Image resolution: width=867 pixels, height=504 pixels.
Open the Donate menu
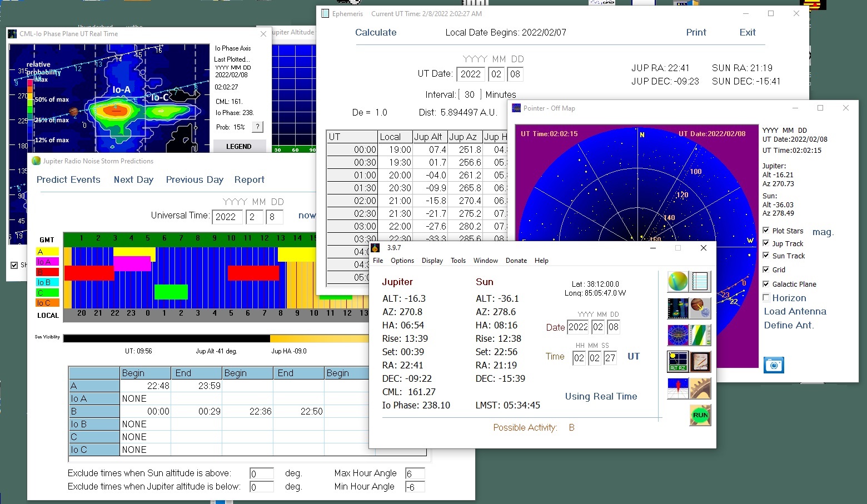point(516,261)
